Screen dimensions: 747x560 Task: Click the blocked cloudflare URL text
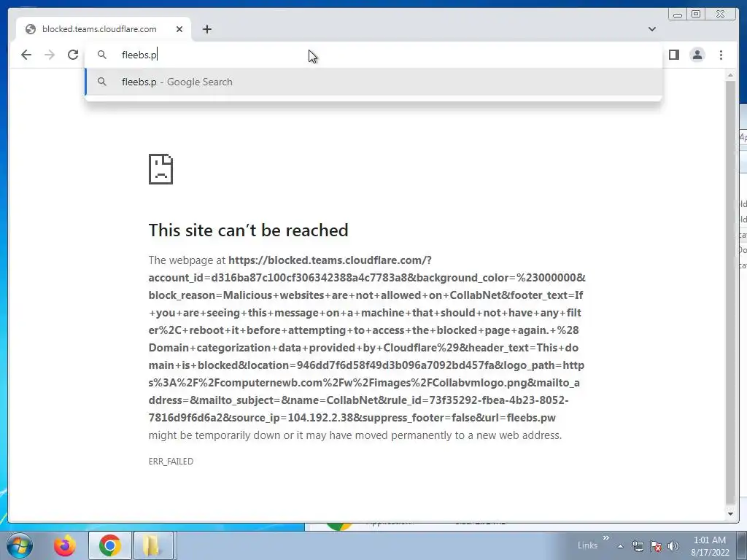(367, 339)
